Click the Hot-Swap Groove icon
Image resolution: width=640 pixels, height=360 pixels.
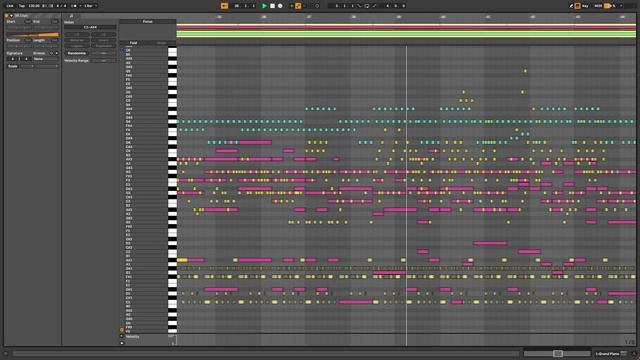coord(51,53)
